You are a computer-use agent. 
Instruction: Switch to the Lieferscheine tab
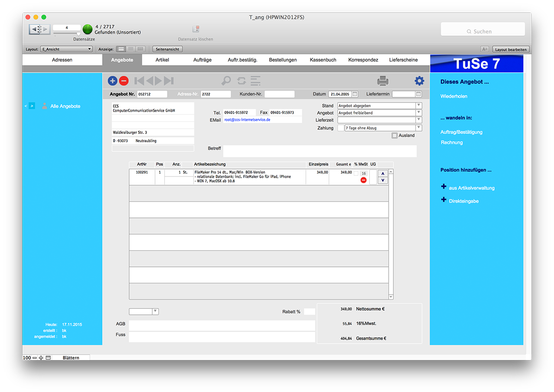(403, 60)
